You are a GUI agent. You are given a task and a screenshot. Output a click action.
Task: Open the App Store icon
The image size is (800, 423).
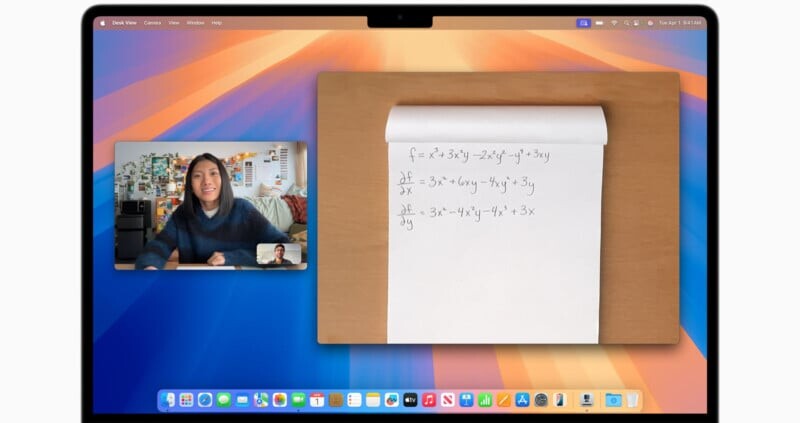[522, 400]
